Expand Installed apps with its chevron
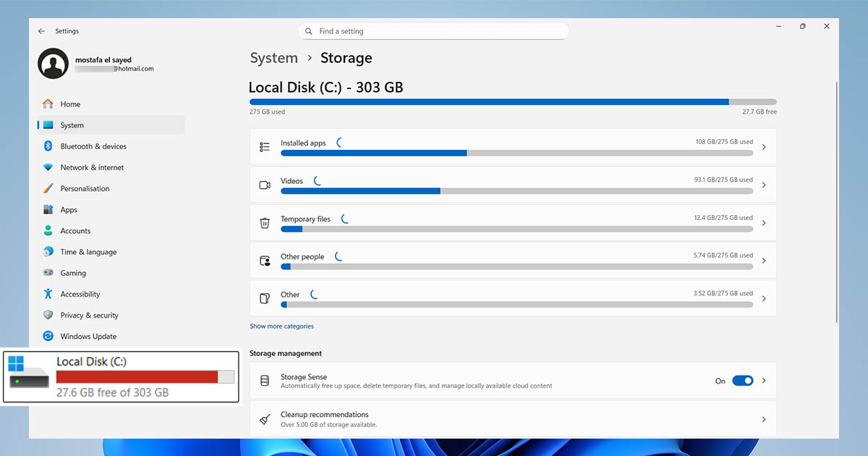The image size is (868, 456). click(x=764, y=147)
